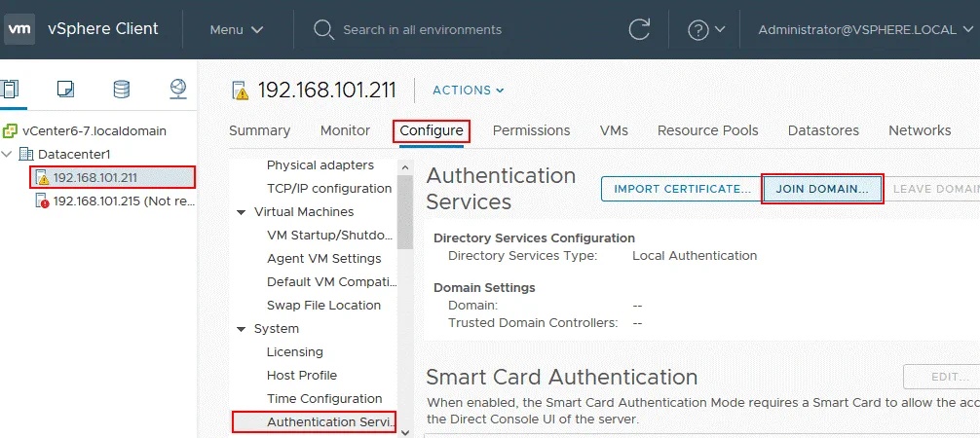Open the Hosts and Clusters inventory view
The width and height of the screenshot is (980, 438).
pyautogui.click(x=10, y=90)
